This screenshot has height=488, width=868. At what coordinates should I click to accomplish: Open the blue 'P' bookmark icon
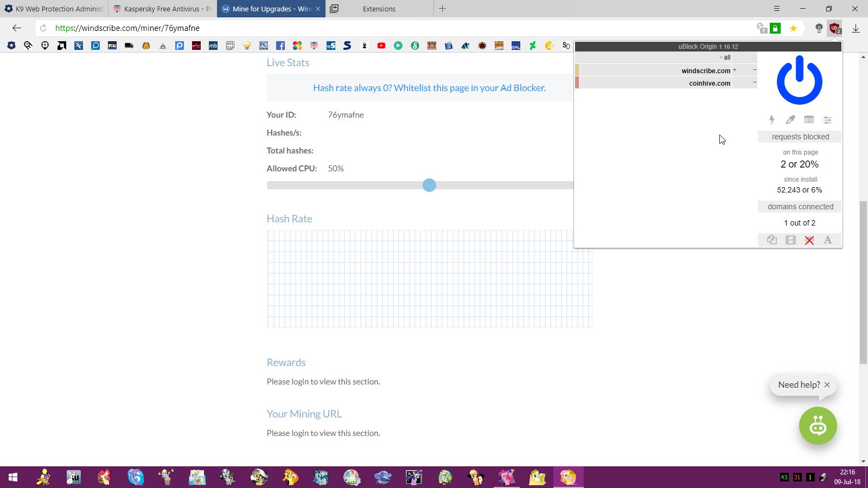[x=180, y=46]
